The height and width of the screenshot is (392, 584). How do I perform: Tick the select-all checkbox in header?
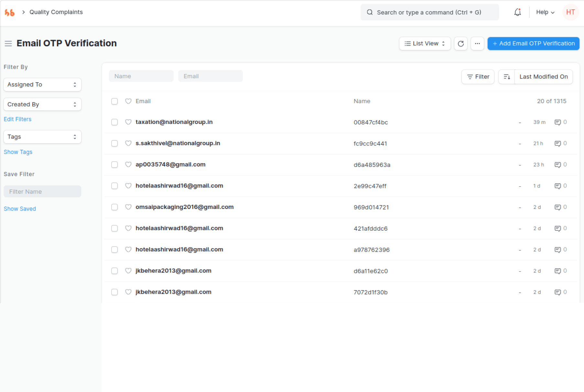coord(114,101)
